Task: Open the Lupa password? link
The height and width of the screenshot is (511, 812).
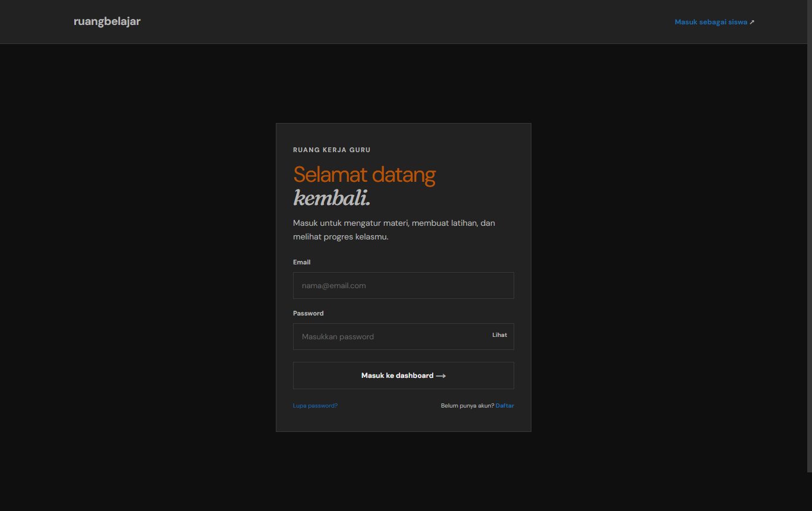Action: (315, 406)
